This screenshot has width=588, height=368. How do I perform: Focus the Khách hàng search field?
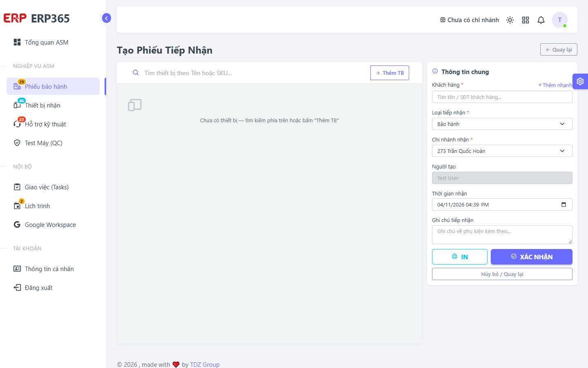coord(502,97)
